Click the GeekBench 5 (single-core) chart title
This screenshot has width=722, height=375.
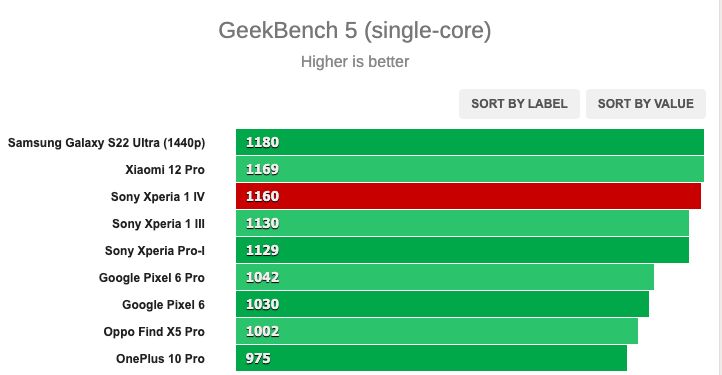tap(355, 30)
